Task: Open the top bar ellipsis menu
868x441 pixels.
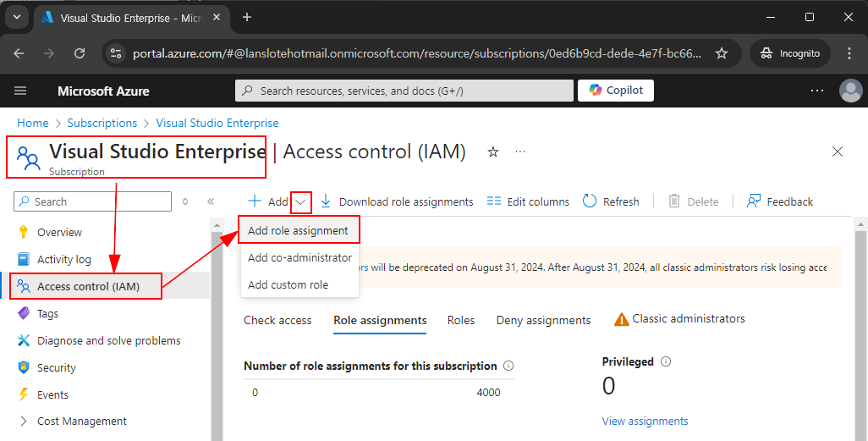Action: (817, 91)
